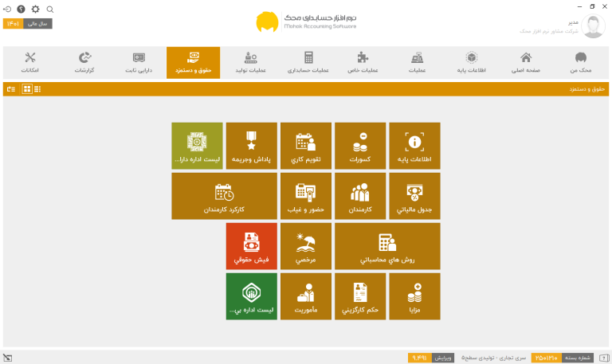The height and width of the screenshot is (364, 612).
Task: Open the پاداش وجریمه tile
Action: (x=251, y=146)
